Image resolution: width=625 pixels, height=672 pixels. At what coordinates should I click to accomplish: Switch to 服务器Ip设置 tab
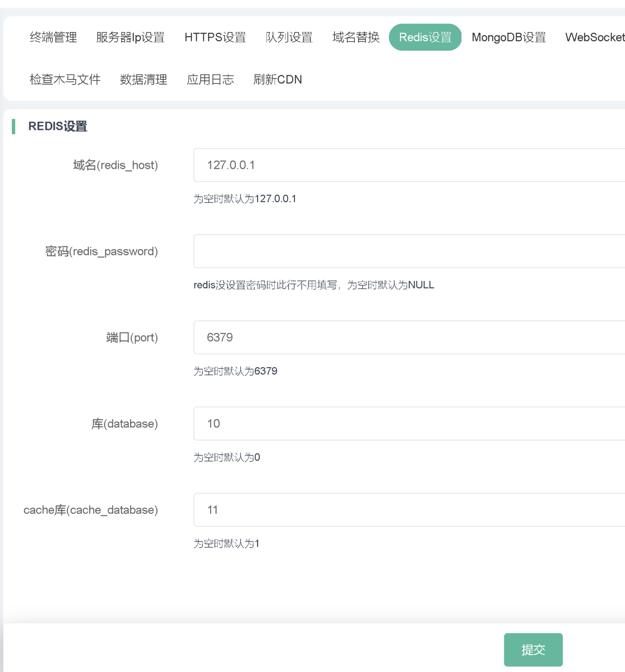tap(130, 37)
